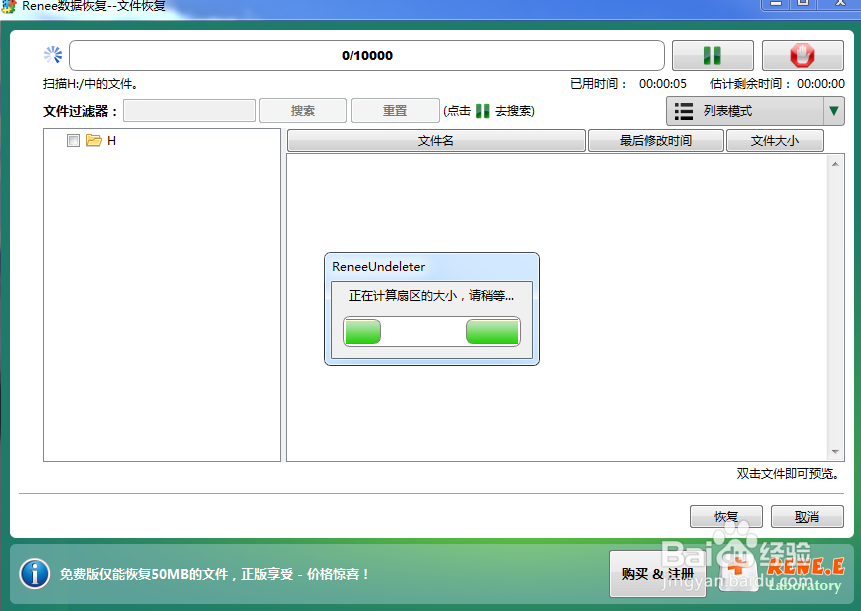Sort by 最后修改时间 column header
The height and width of the screenshot is (611, 861).
tap(656, 141)
